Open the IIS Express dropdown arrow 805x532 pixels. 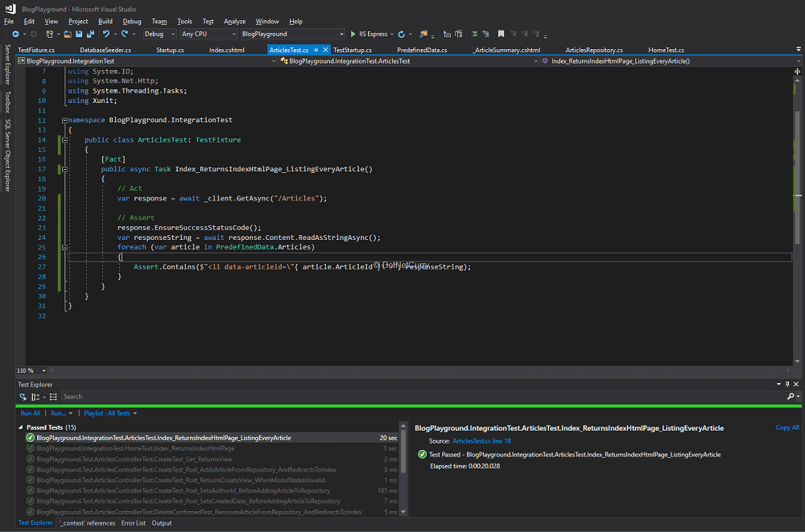[x=392, y=35]
